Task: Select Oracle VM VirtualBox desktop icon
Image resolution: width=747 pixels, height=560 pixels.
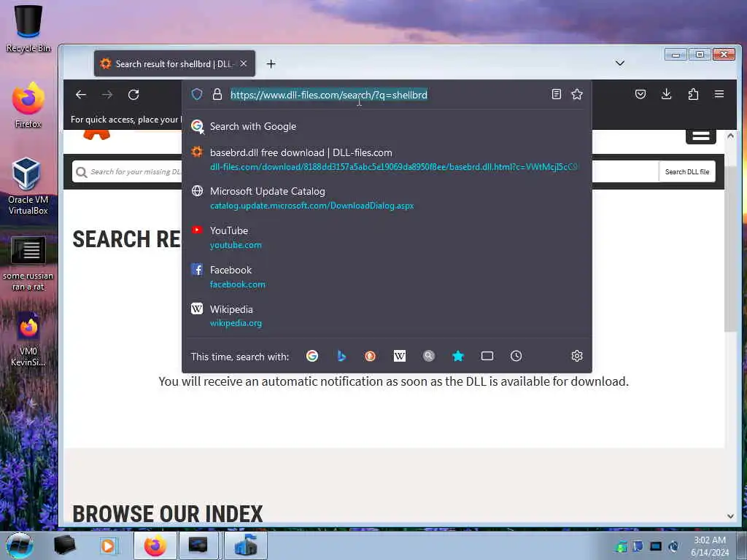Action: [x=28, y=186]
